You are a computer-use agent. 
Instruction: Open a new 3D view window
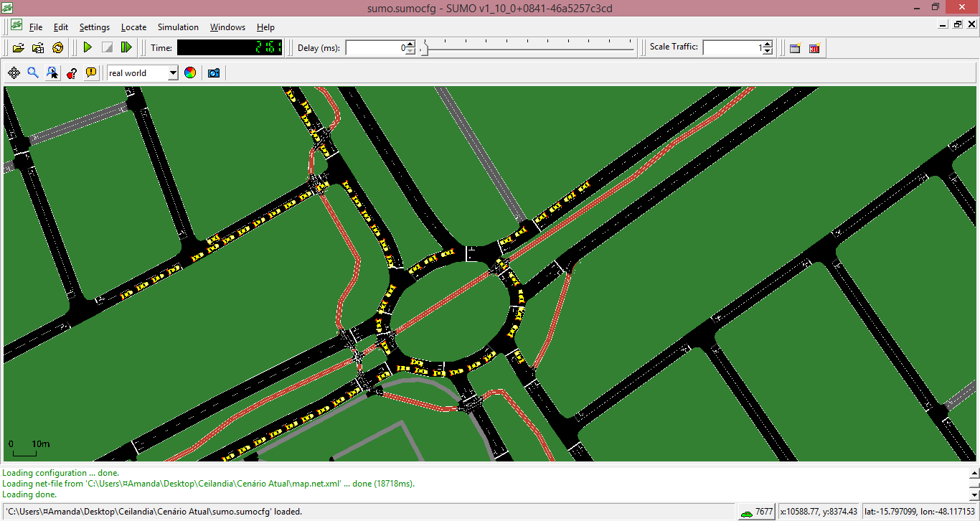pos(814,48)
